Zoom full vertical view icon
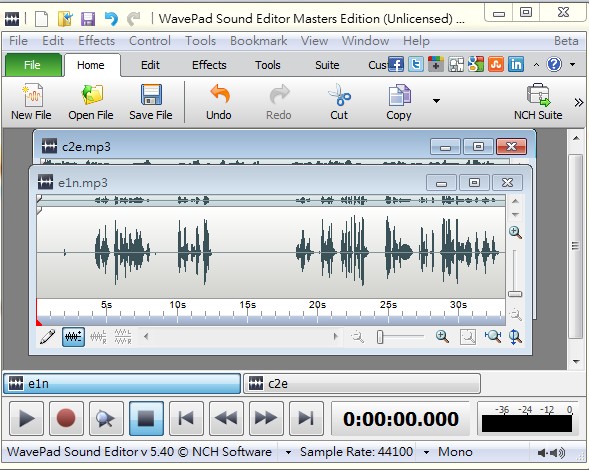Viewport: 589px width, 470px height. (x=515, y=337)
